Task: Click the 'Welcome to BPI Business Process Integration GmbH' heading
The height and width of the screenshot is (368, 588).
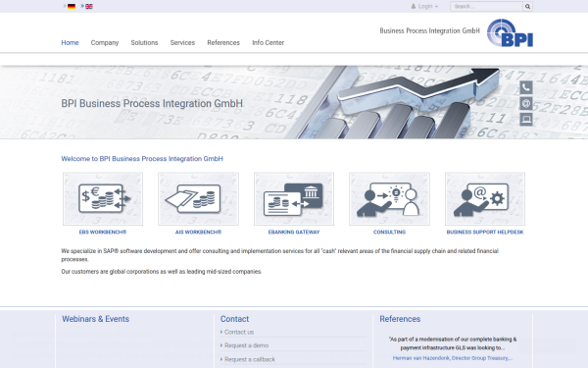Action: coord(142,159)
